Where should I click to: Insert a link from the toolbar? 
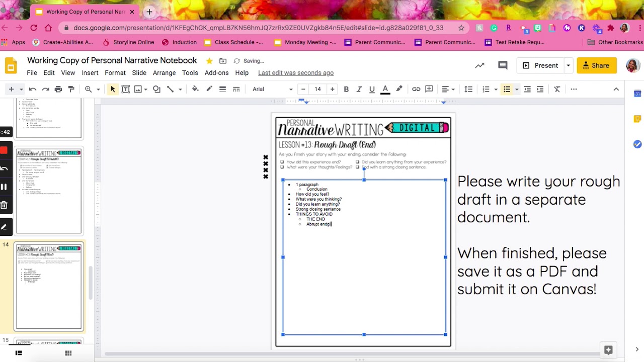(x=416, y=89)
